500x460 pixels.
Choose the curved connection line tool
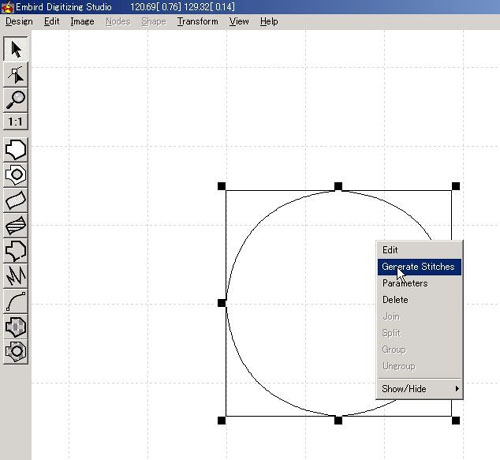point(16,301)
